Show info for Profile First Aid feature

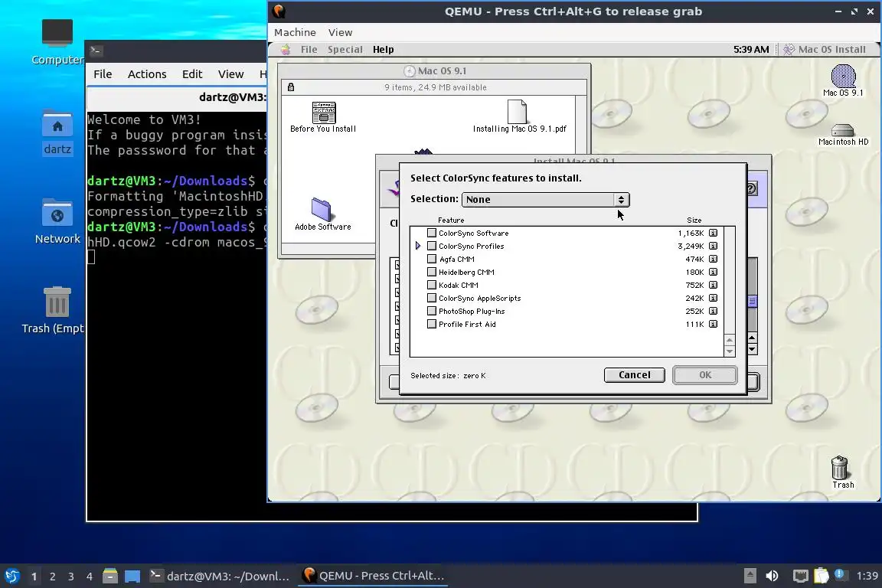pos(713,324)
